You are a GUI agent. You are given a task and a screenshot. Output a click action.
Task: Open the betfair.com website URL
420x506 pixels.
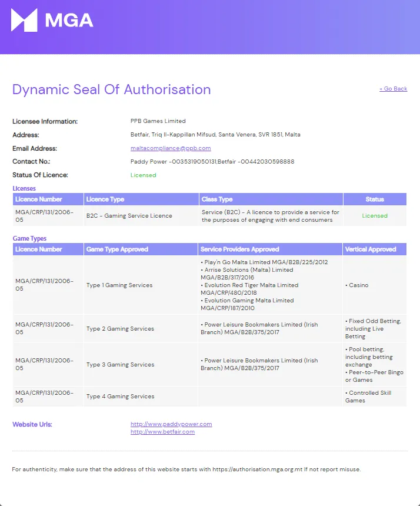pos(162,431)
